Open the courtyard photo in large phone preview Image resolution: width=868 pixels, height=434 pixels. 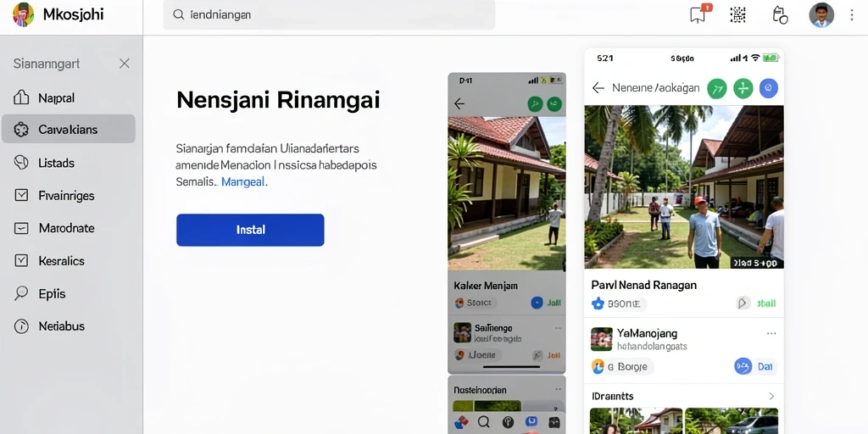coord(684,187)
